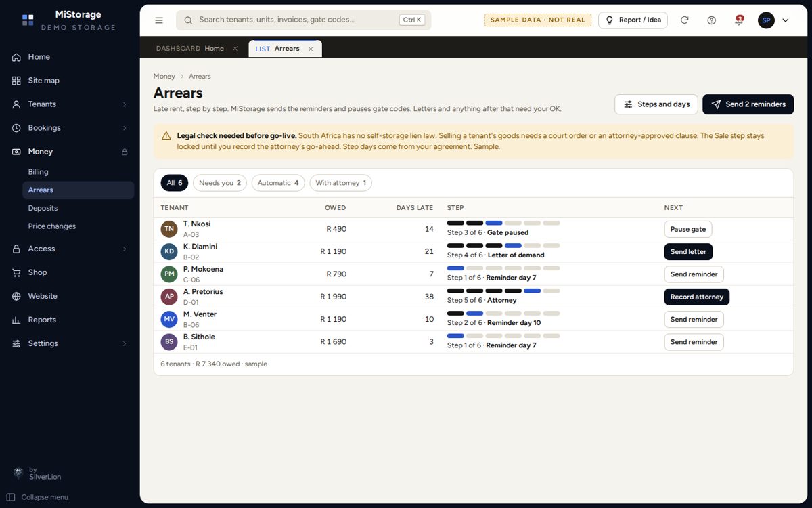812x508 pixels.
Task: Filter arrears by Automatic
Action: coord(278,183)
